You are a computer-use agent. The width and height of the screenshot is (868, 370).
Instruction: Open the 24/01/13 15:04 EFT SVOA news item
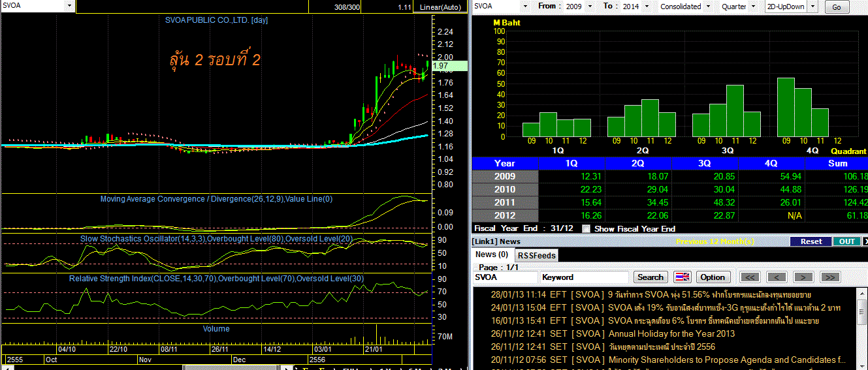665,307
